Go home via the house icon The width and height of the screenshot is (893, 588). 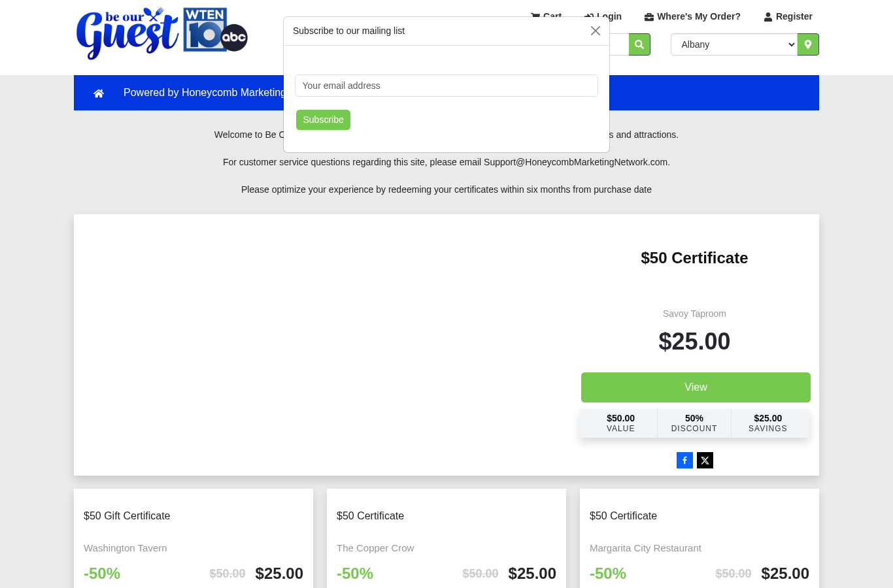(99, 93)
